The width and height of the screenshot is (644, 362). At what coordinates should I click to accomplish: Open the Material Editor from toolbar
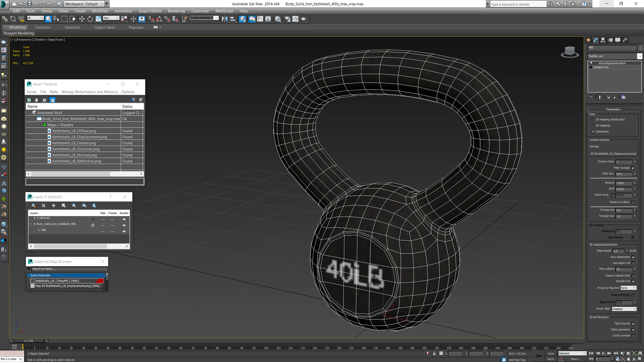pos(278,19)
